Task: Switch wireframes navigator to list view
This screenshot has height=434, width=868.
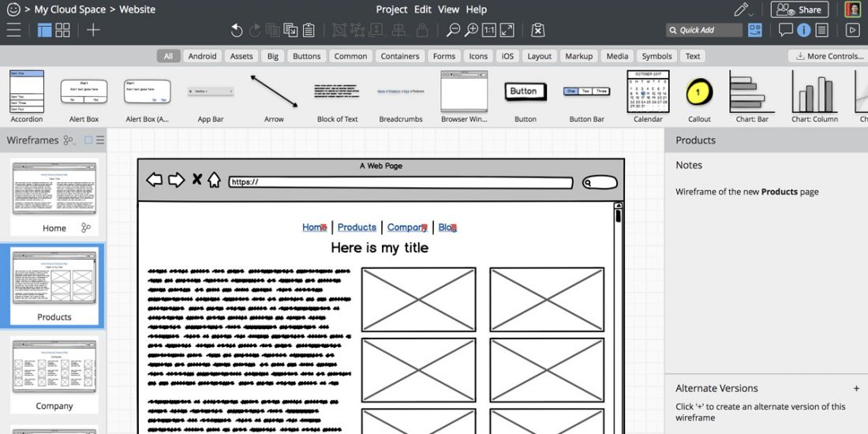Action: coord(100,140)
